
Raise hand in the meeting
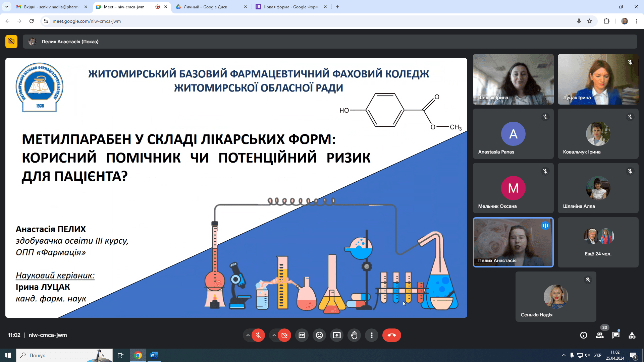pos(354,335)
